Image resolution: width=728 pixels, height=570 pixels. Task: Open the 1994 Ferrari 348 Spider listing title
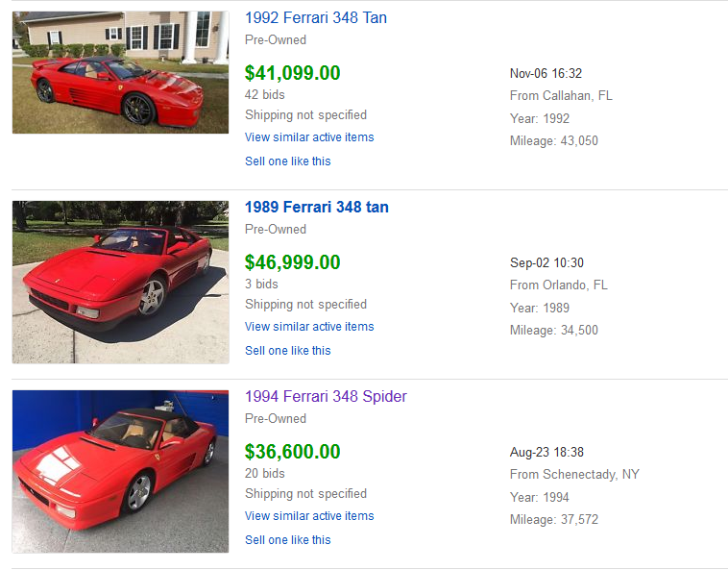326,397
